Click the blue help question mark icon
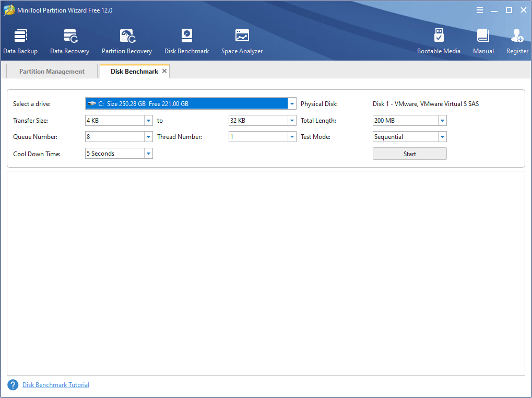This screenshot has width=532, height=398. [13, 385]
